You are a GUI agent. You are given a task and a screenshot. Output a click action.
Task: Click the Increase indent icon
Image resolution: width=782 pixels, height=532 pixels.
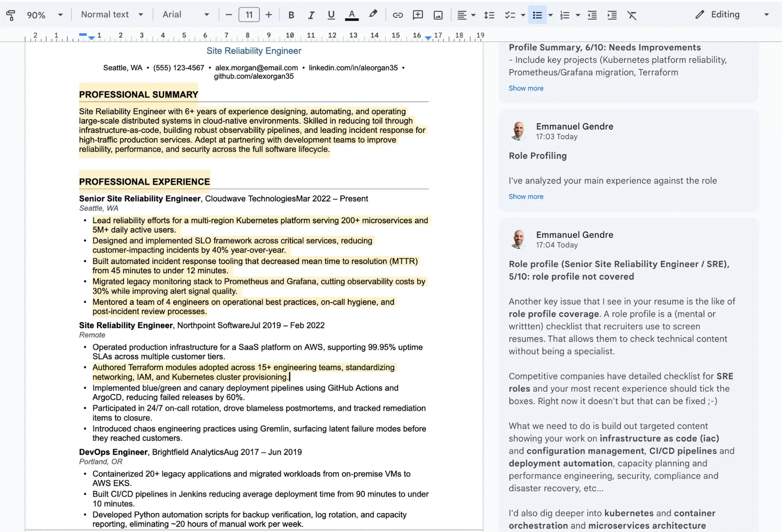(612, 15)
